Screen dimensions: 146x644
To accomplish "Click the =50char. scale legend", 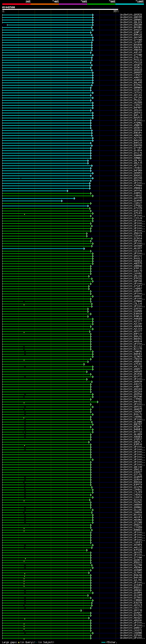I will click(109, 642).
